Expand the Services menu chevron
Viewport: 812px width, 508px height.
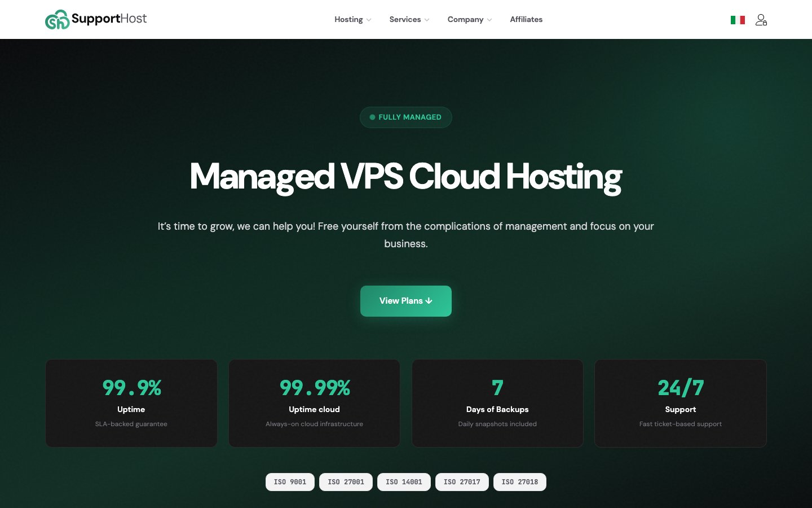pyautogui.click(x=427, y=20)
